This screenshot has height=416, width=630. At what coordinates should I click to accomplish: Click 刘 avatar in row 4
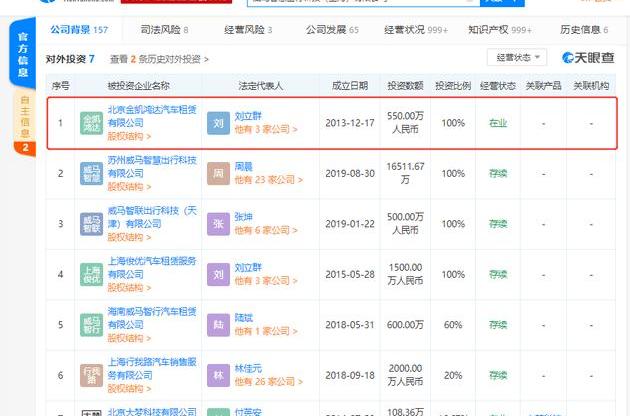tap(219, 274)
